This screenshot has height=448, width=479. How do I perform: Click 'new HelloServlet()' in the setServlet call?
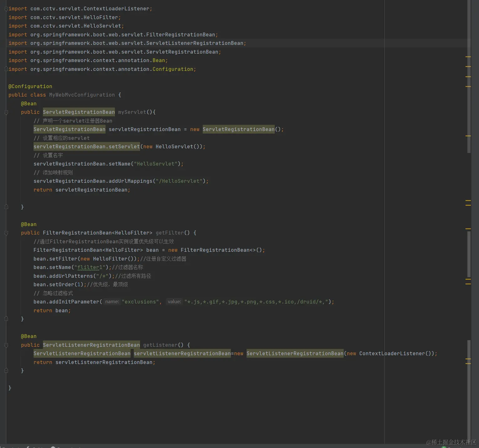tap(171, 146)
